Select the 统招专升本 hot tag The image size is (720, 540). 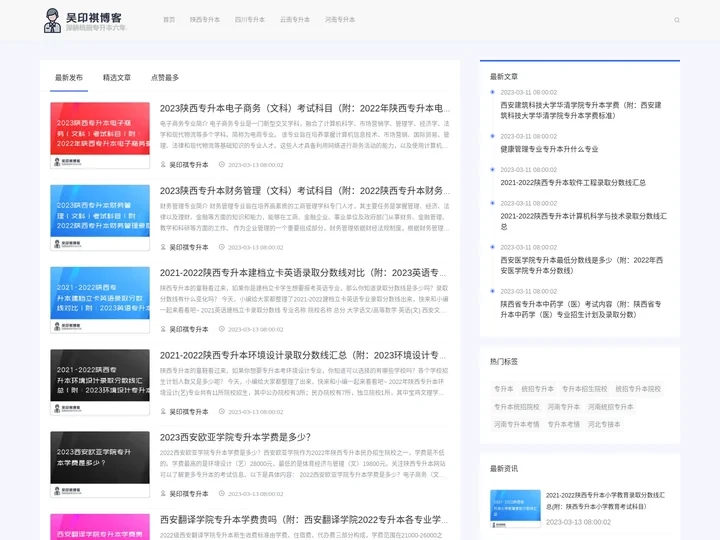coord(537,388)
